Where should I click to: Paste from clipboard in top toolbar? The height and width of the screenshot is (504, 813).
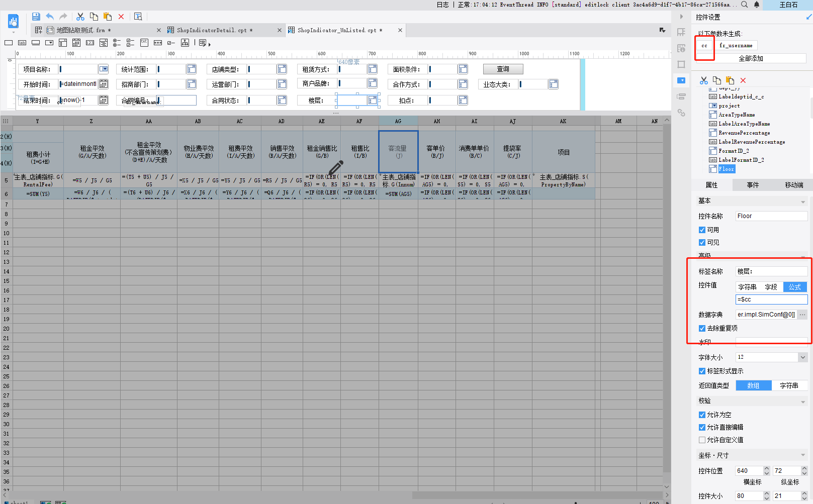click(108, 17)
